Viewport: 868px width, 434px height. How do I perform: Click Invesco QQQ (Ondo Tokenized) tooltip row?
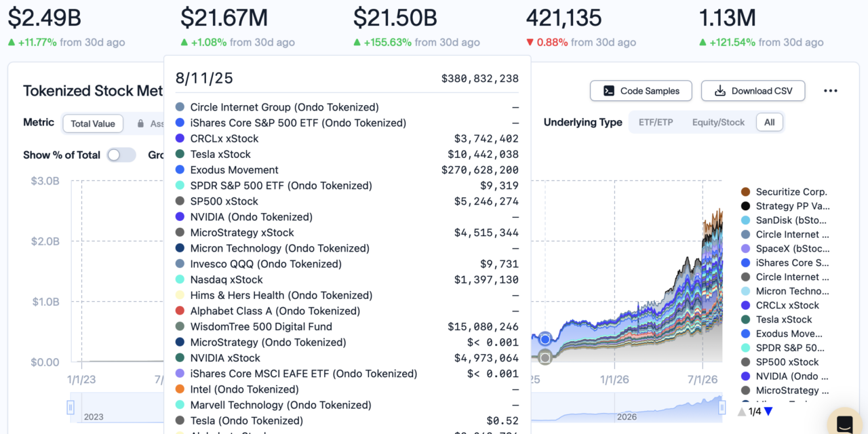pyautogui.click(x=347, y=264)
